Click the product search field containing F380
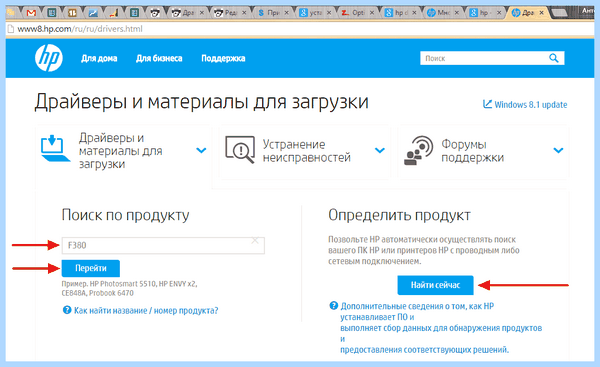Screen dimensions: 600x367 pos(163,245)
